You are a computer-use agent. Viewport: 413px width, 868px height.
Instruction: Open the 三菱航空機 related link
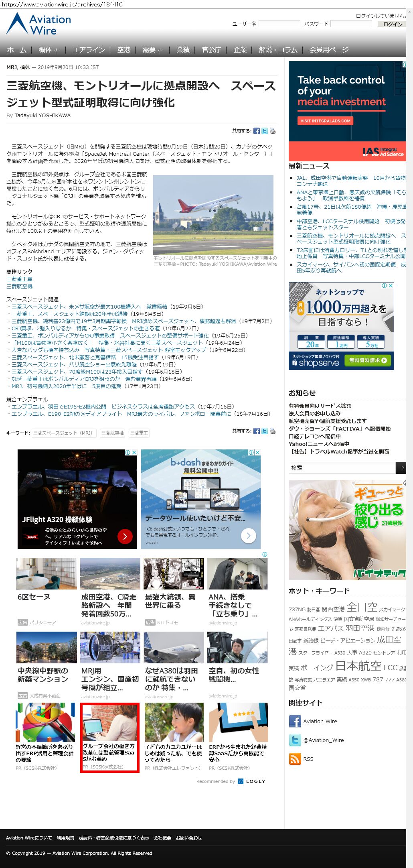20,286
